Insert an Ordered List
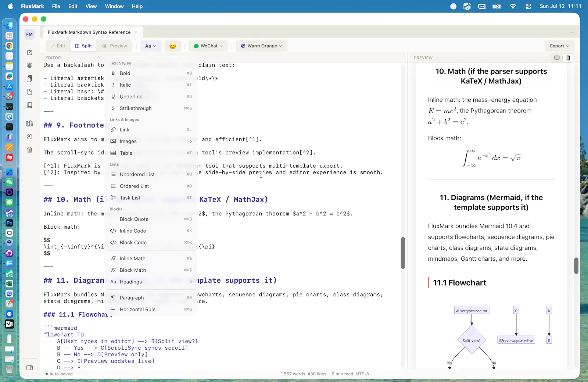The height and width of the screenshot is (382, 588). click(x=151, y=186)
